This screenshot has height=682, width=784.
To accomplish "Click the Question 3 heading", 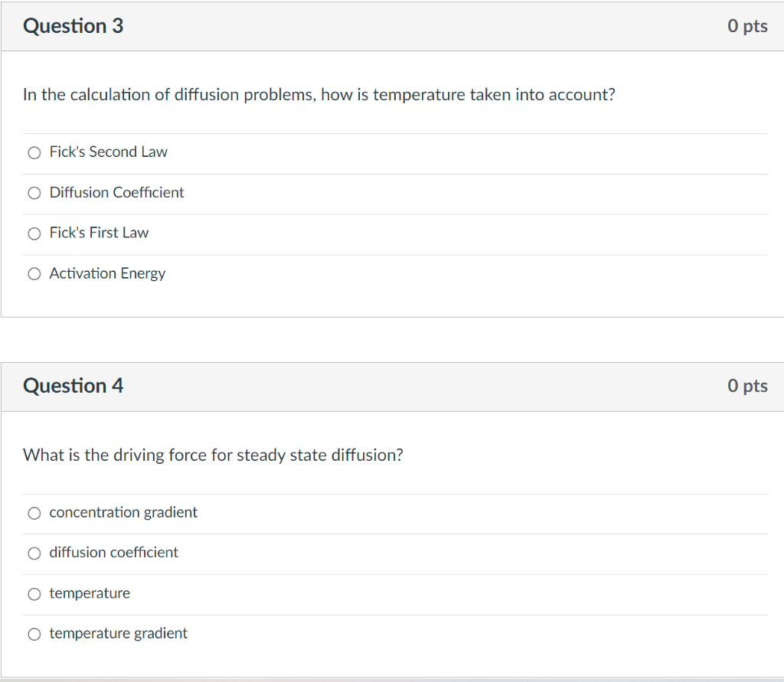I will pyautogui.click(x=73, y=26).
